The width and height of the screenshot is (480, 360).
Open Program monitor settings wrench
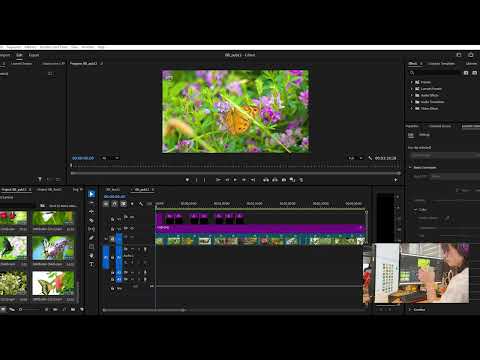(x=370, y=158)
